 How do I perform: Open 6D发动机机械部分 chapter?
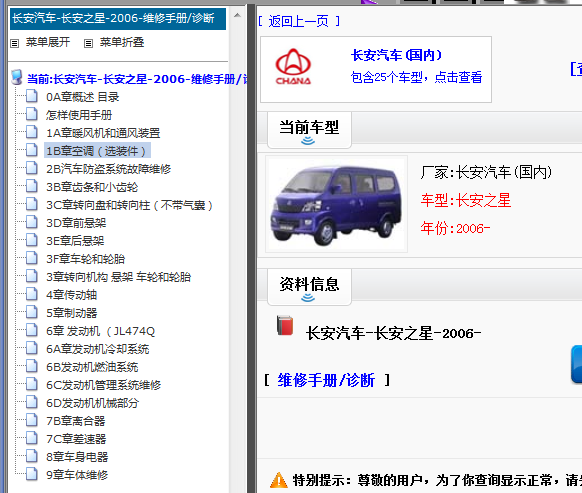click(92, 403)
